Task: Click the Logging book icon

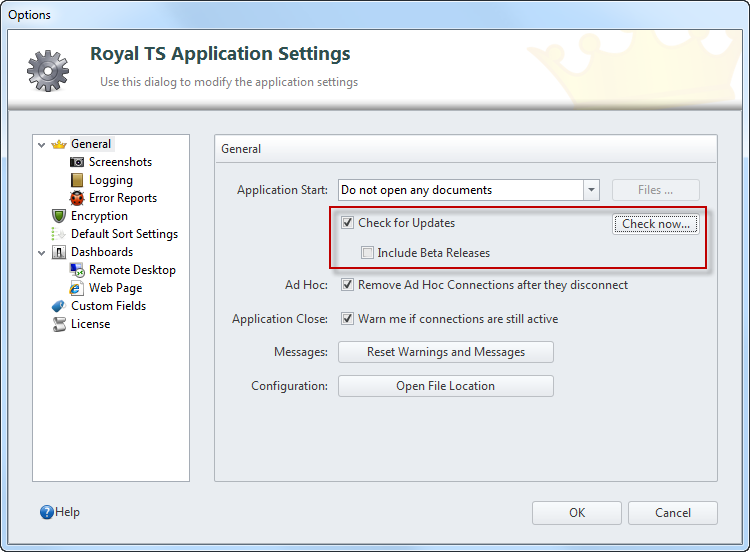Action: (x=78, y=180)
